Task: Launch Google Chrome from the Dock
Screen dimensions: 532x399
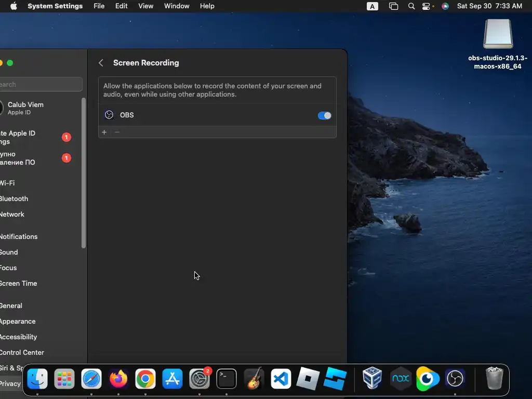Action: (145, 379)
